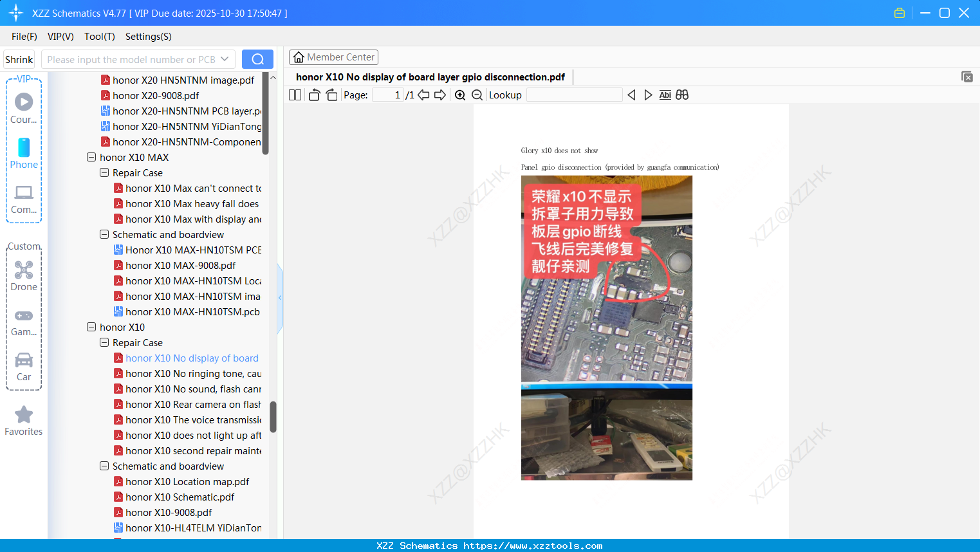Collapse Repair Case under honor X10
This screenshot has width=980, height=552.
point(104,342)
